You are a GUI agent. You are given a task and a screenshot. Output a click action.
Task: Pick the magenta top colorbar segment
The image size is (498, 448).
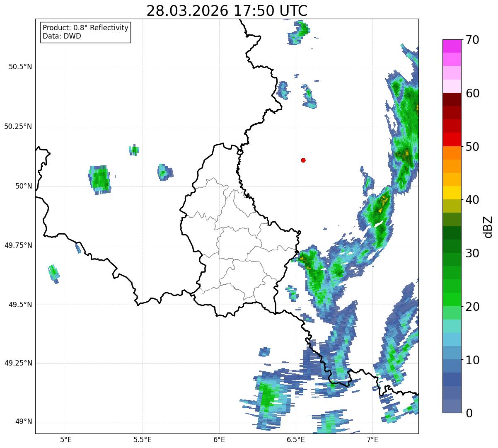point(452,46)
